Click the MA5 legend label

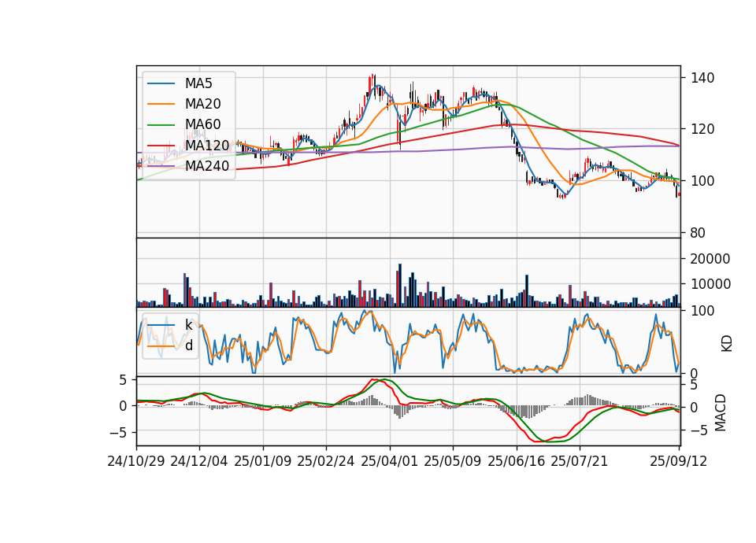pos(198,83)
